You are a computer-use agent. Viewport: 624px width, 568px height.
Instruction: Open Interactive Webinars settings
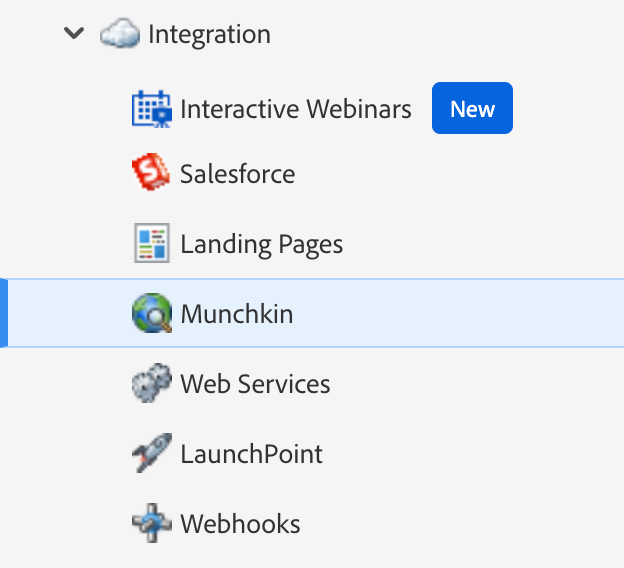[295, 109]
